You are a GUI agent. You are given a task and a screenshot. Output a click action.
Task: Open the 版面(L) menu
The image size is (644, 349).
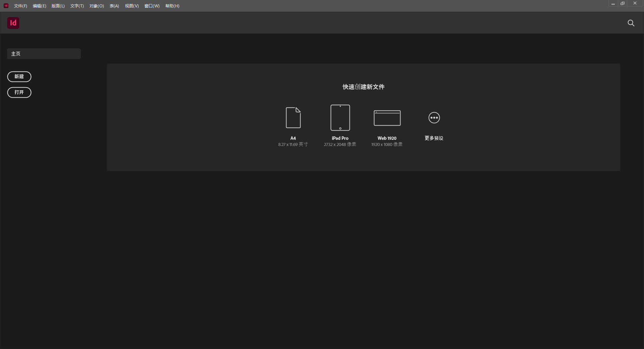click(x=58, y=6)
